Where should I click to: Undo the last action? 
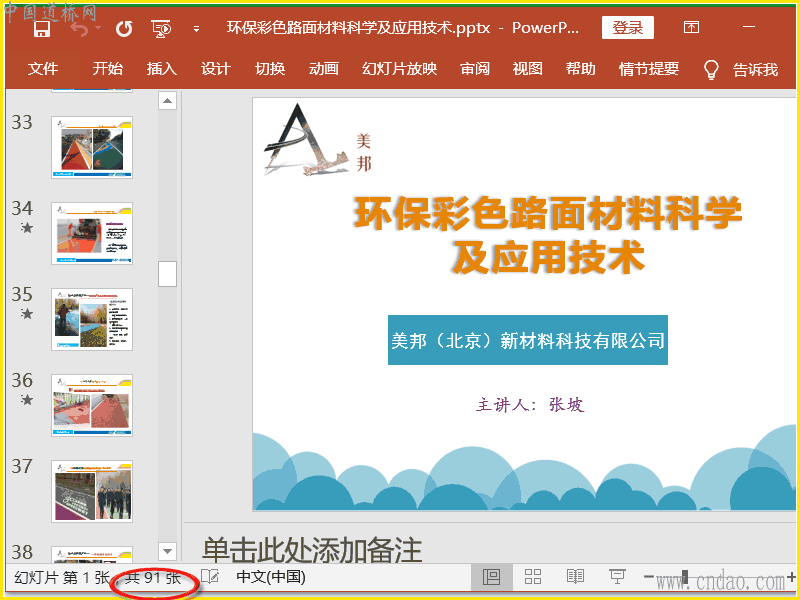pos(79,29)
